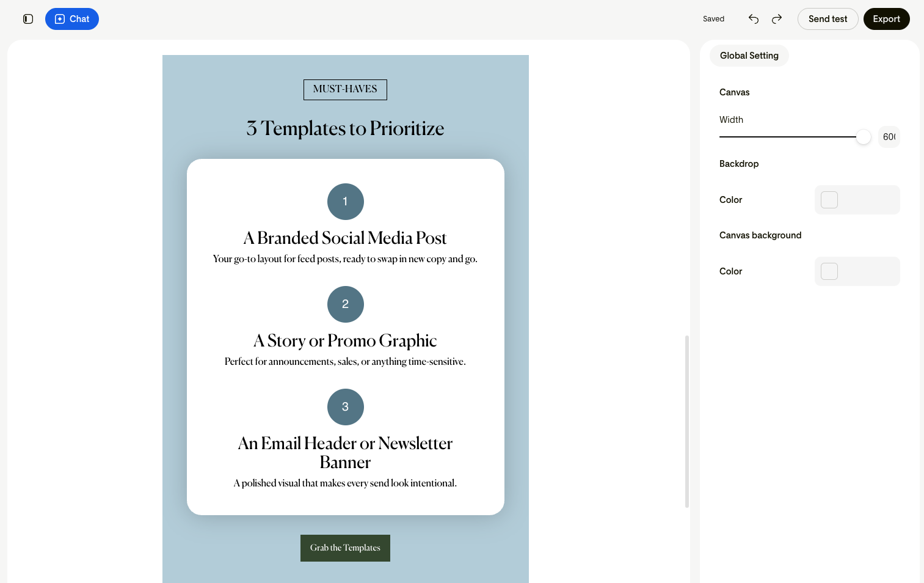924x583 pixels.
Task: Select the 'Your go-to layout for feed posts' text
Action: [x=345, y=259]
